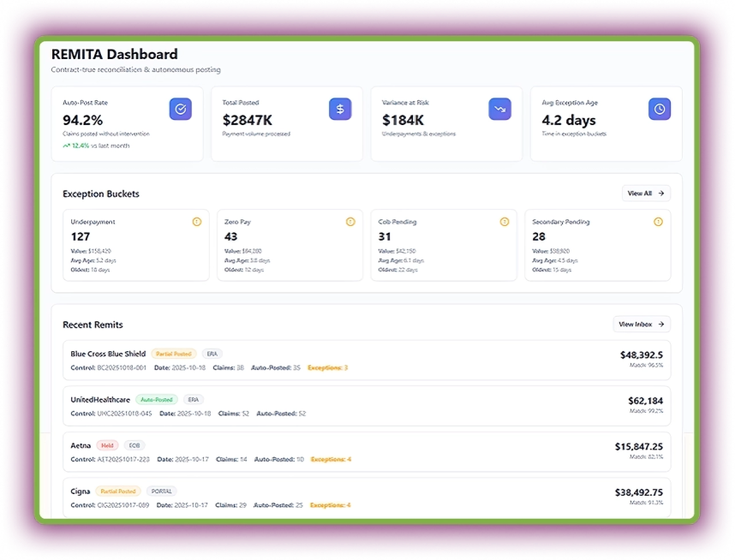This screenshot has height=560, width=735.
Task: Click the Auto-Post Rate checkmark icon
Action: tap(180, 109)
